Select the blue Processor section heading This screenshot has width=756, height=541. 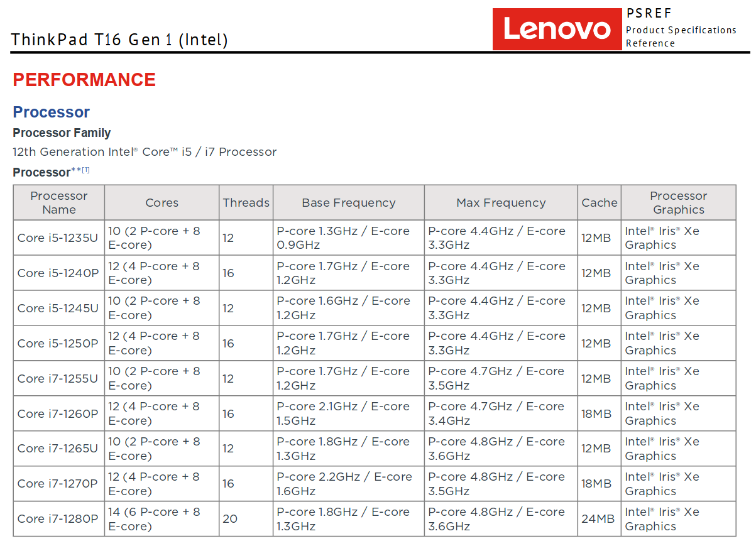52,112
